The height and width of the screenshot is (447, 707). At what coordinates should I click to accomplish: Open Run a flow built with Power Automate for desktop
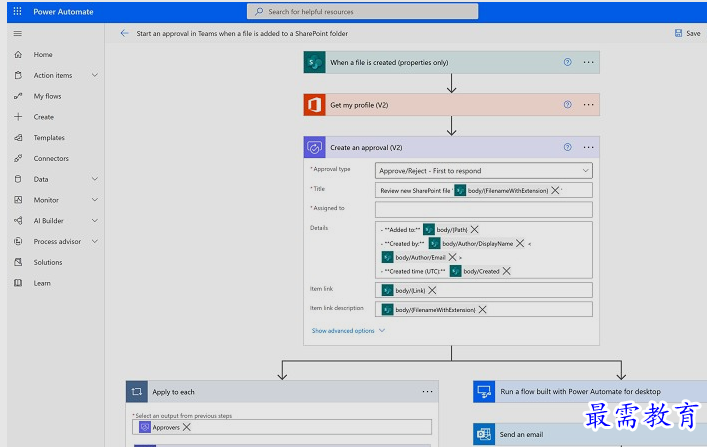click(590, 392)
